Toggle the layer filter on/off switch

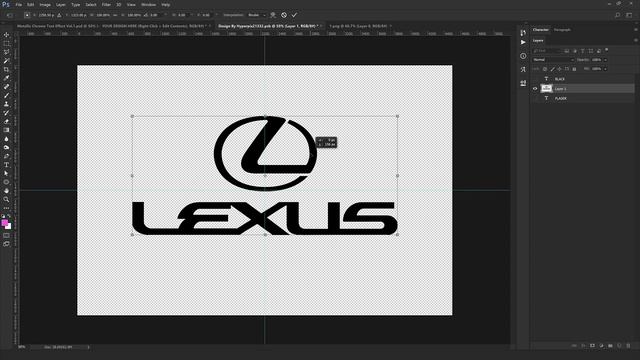click(x=607, y=50)
